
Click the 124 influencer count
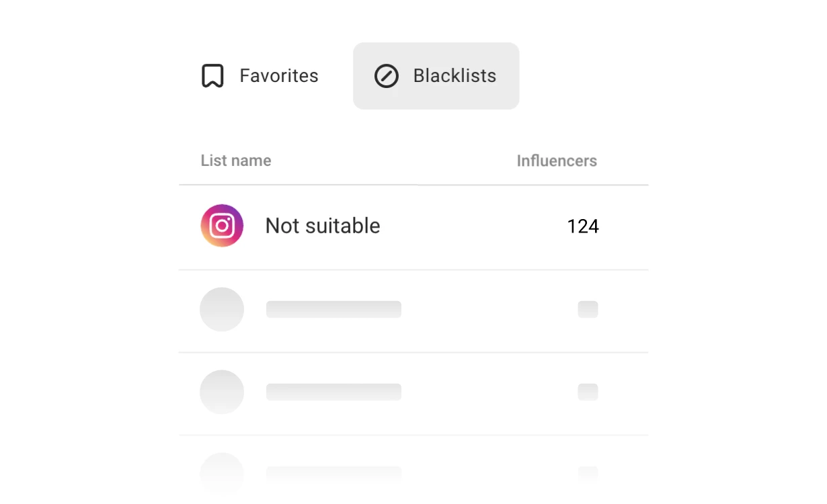[x=582, y=226]
